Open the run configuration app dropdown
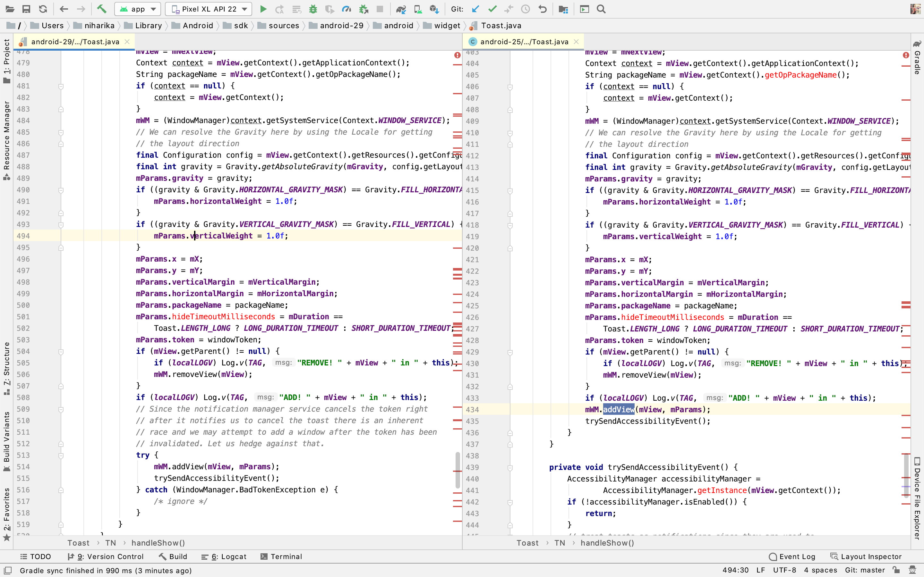The image size is (924, 577). click(137, 9)
